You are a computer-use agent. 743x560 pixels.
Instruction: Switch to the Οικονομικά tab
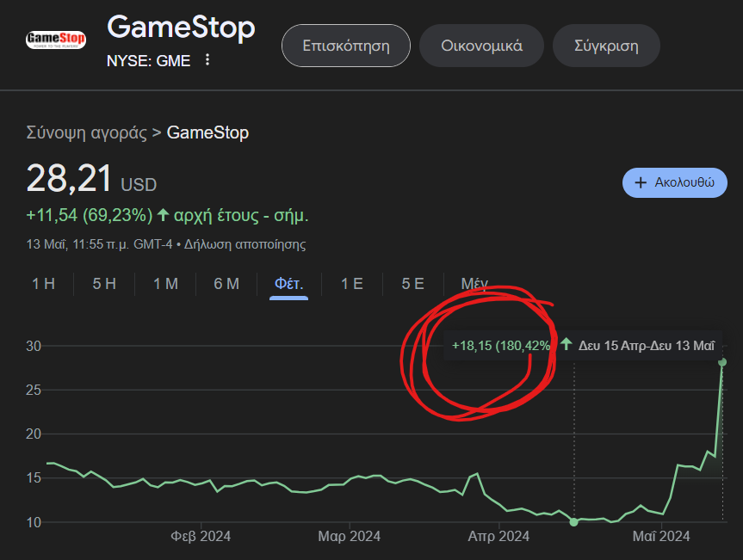coord(481,46)
